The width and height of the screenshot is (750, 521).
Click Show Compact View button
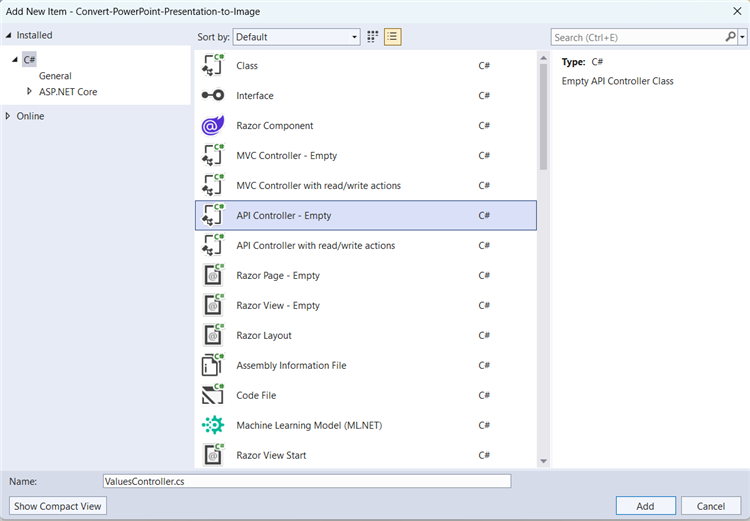coord(58,506)
